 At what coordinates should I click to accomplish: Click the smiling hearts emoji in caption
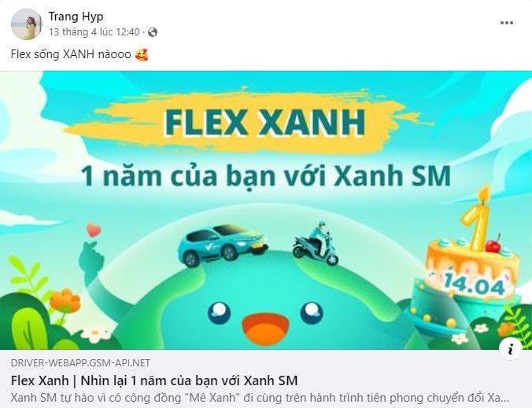point(142,54)
